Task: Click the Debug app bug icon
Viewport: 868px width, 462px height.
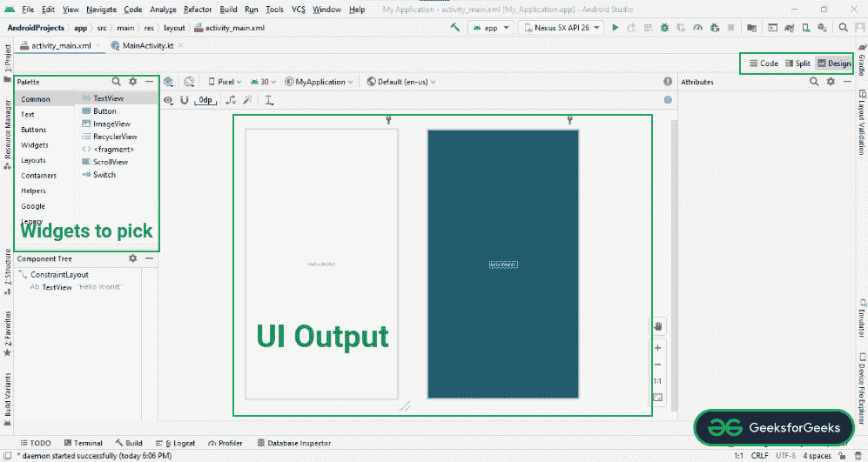Action: coord(664,28)
